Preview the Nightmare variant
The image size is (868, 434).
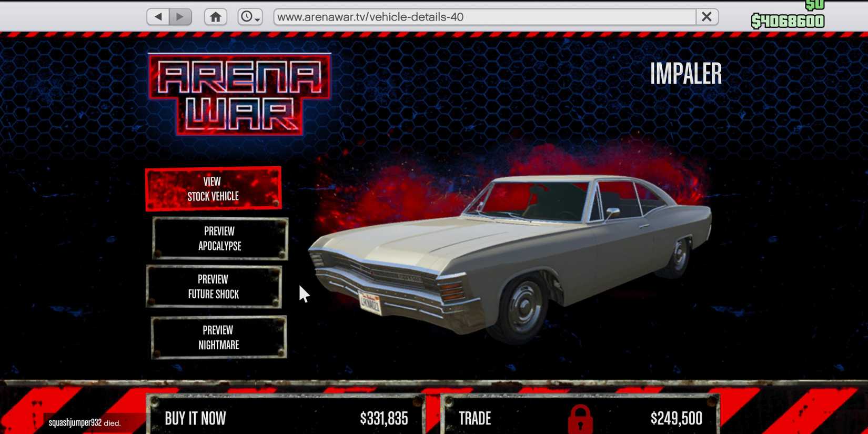219,338
